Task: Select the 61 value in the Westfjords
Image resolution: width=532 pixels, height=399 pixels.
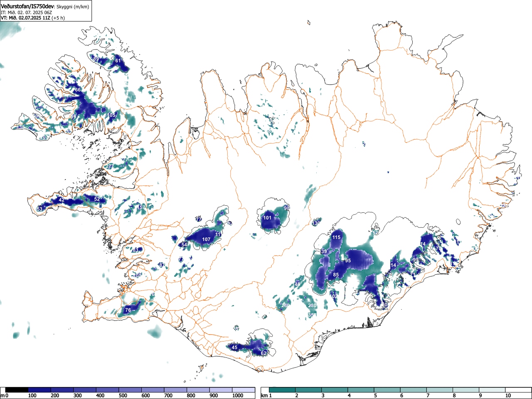Action: click(118, 61)
